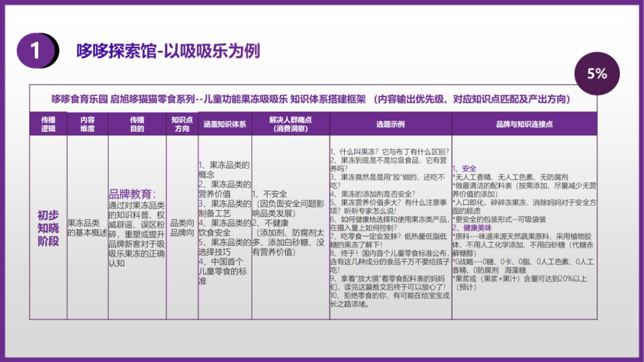Click the dark purple "5%" circle badge
644x362 pixels.
point(597,73)
